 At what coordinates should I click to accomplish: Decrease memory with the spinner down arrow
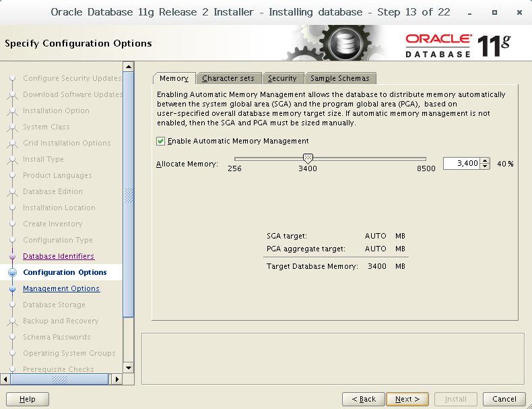(x=485, y=166)
